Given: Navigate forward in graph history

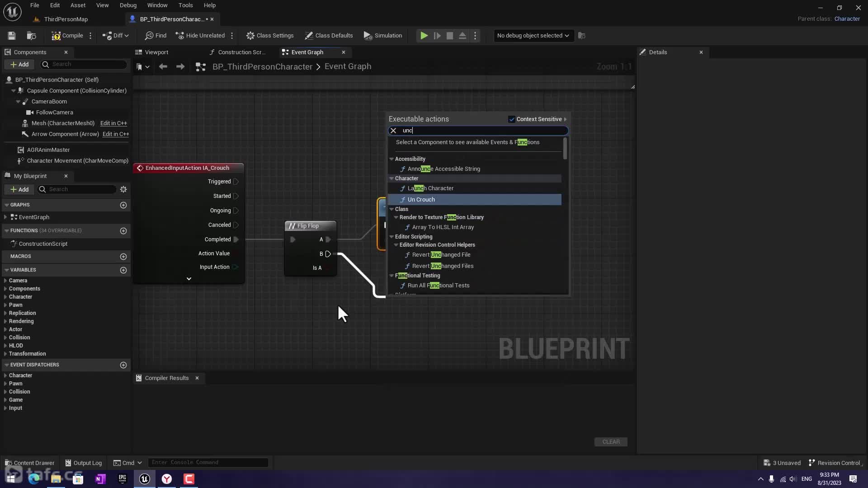Looking at the screenshot, I should pyautogui.click(x=180, y=67).
